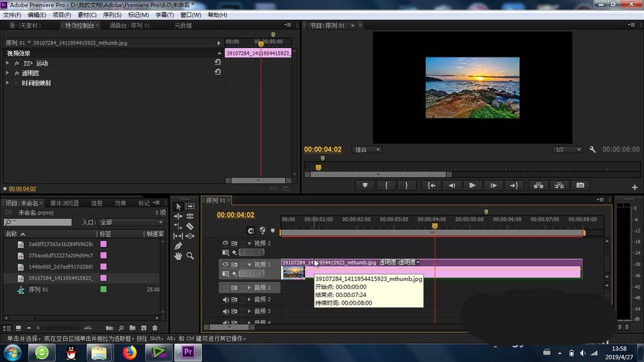Open button editor plus in program monitor
644x362 pixels.
point(634,187)
